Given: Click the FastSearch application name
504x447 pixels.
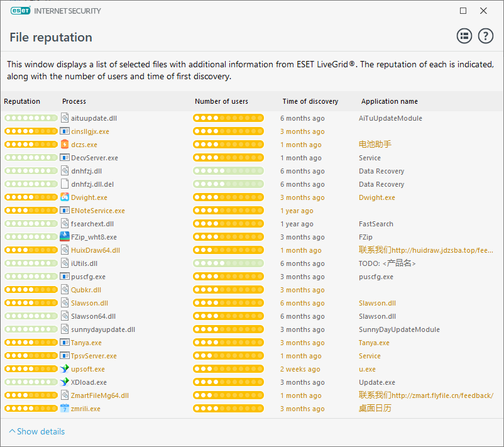Looking at the screenshot, I should pos(376,224).
